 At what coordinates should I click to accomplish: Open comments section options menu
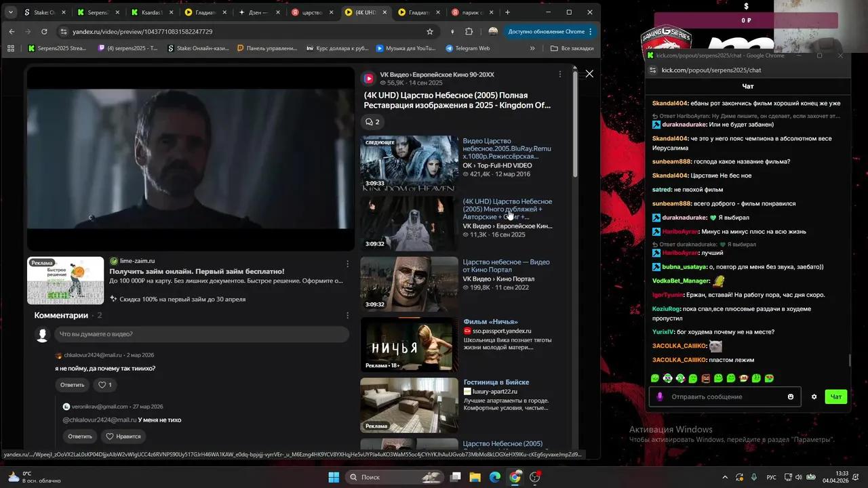(348, 315)
